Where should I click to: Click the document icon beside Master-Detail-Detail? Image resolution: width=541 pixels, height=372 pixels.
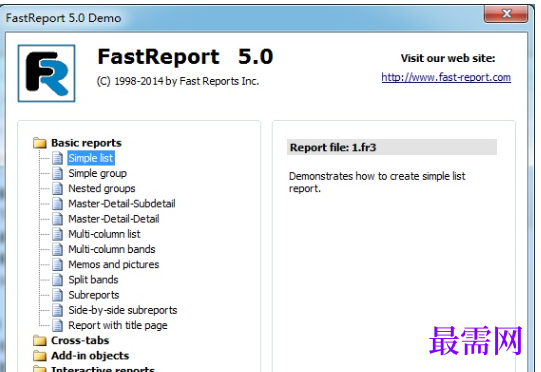point(58,219)
